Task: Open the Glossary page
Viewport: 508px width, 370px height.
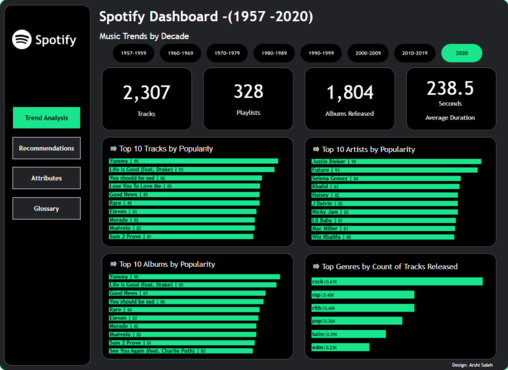Action: (x=46, y=208)
